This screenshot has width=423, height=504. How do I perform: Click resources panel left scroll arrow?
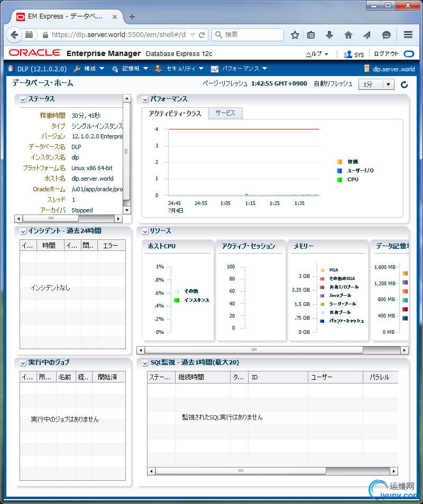(x=141, y=350)
